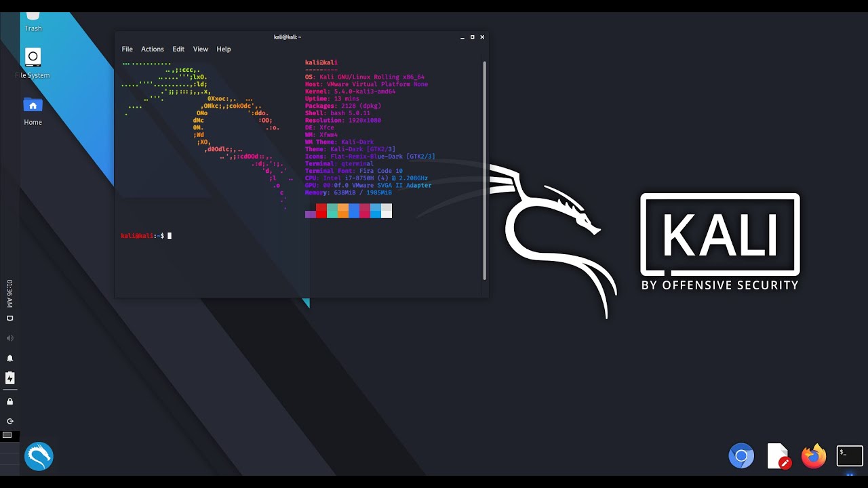The height and width of the screenshot is (488, 868).
Task: Launch Chromium from the dock
Action: [741, 456]
